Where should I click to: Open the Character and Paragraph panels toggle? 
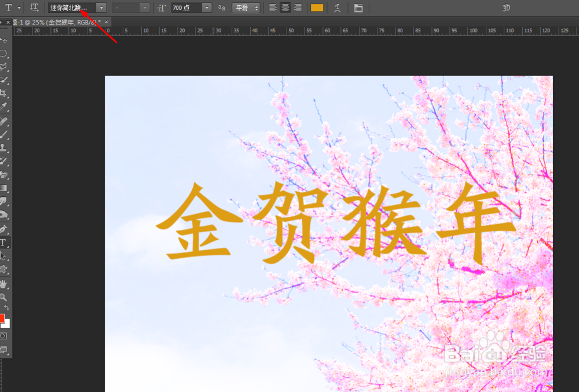click(357, 8)
